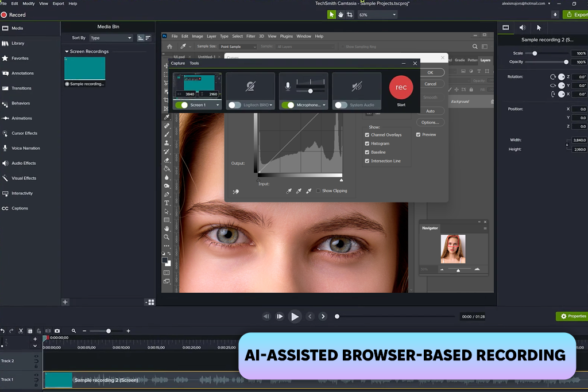Collapse the Screen Recordings group
This screenshot has height=392, width=588.
click(x=67, y=51)
